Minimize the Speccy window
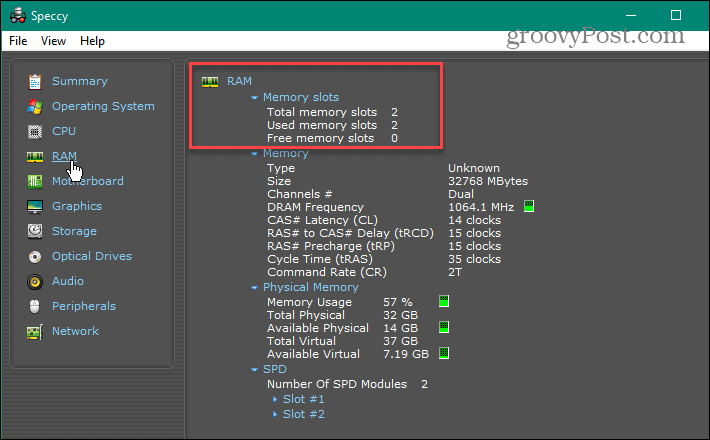 pos(633,14)
